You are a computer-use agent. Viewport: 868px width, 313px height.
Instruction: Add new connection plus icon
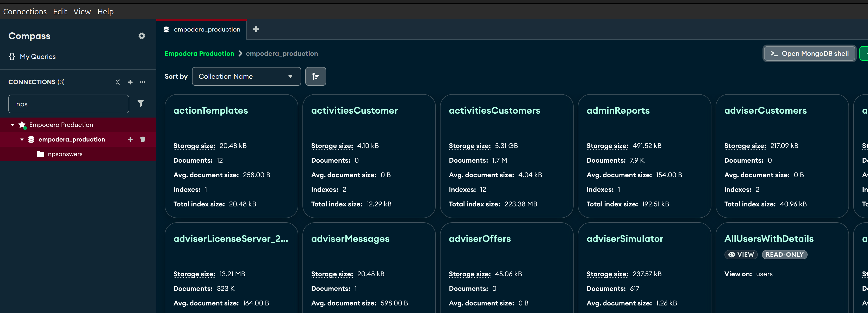click(x=130, y=82)
